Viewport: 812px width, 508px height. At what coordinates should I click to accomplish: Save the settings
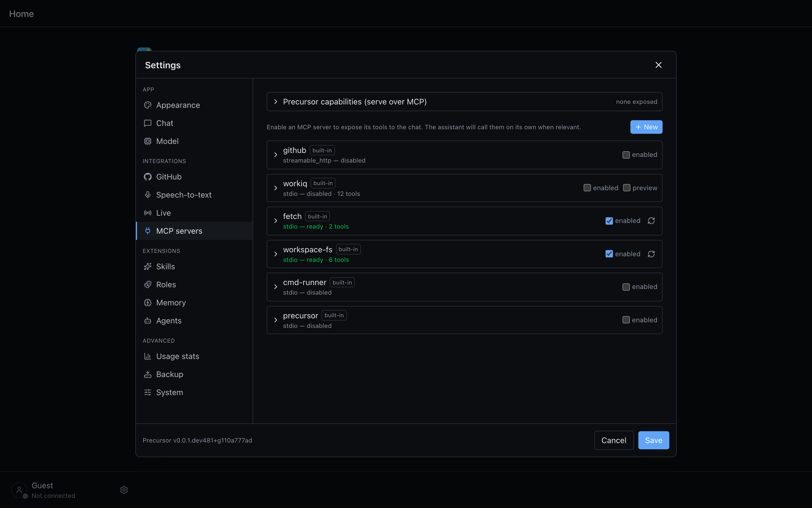point(654,440)
